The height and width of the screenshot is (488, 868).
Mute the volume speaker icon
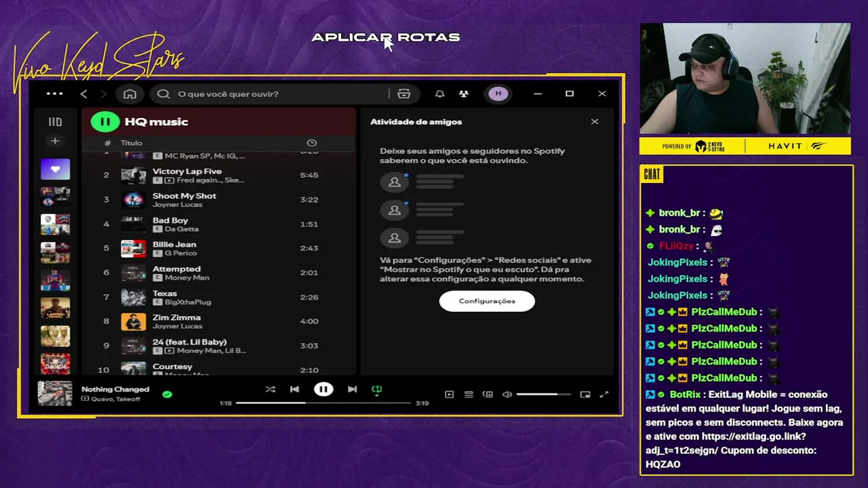(507, 394)
